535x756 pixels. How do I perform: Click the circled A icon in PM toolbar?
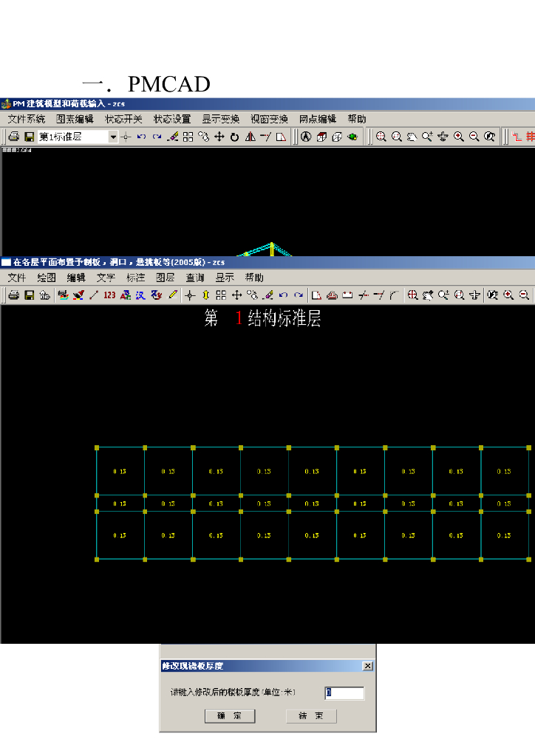(306, 137)
